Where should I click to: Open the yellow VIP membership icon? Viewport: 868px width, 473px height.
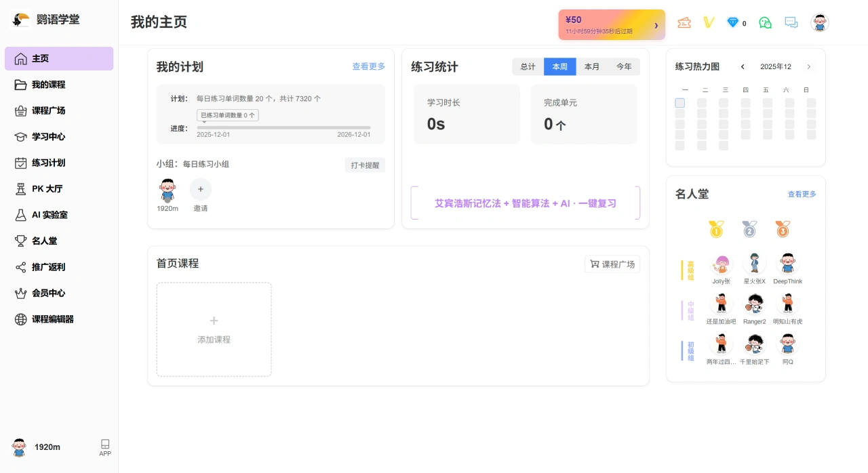click(709, 22)
